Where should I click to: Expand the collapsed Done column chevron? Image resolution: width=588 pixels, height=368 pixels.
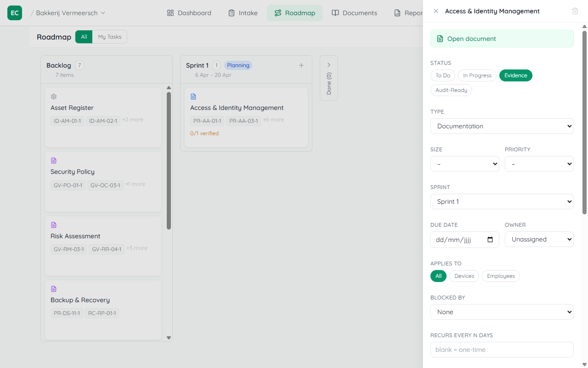coord(329,65)
